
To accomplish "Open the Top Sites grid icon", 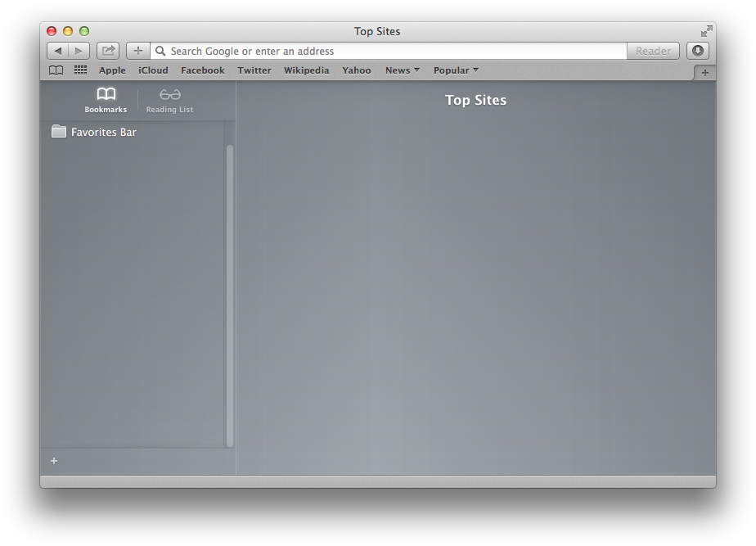I will click(80, 70).
